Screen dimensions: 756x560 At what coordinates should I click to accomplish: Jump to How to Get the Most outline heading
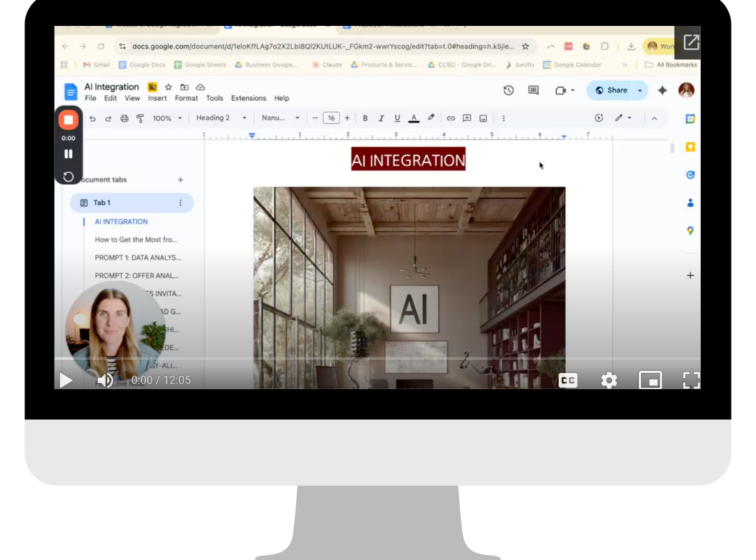[136, 239]
